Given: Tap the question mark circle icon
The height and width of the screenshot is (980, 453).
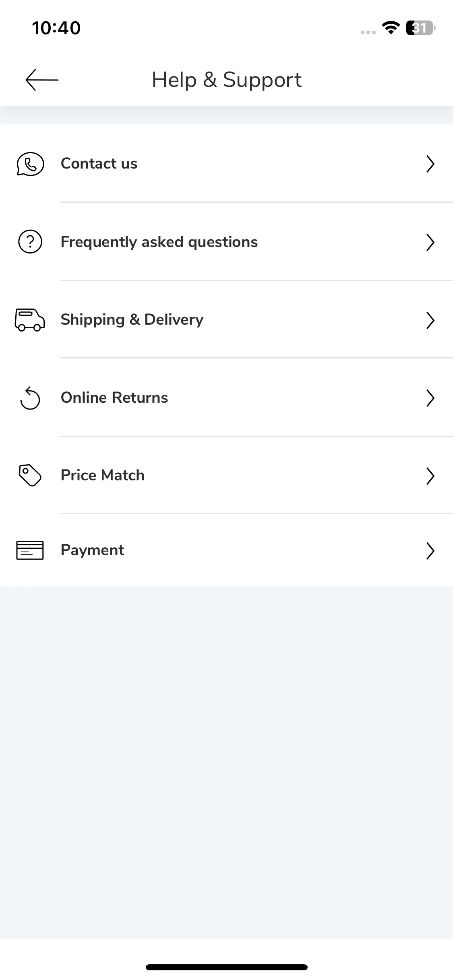Looking at the screenshot, I should [x=30, y=242].
